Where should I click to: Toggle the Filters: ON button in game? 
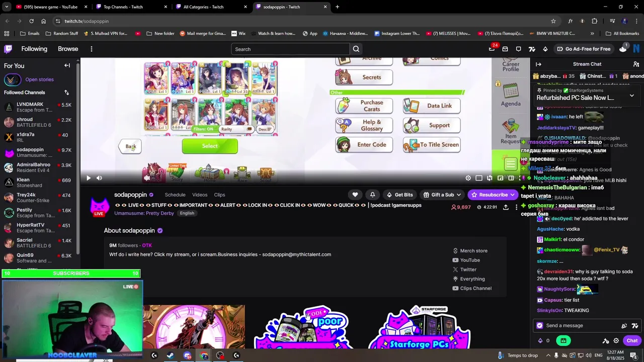[x=203, y=129]
